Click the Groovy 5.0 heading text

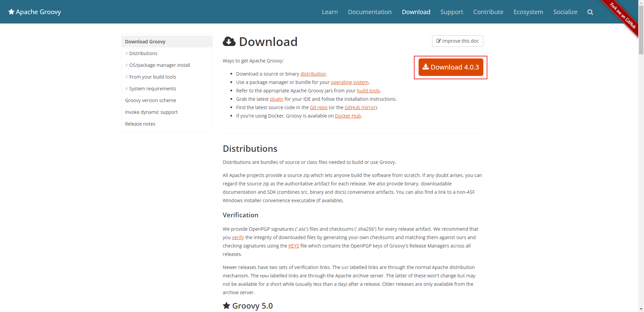(x=252, y=306)
